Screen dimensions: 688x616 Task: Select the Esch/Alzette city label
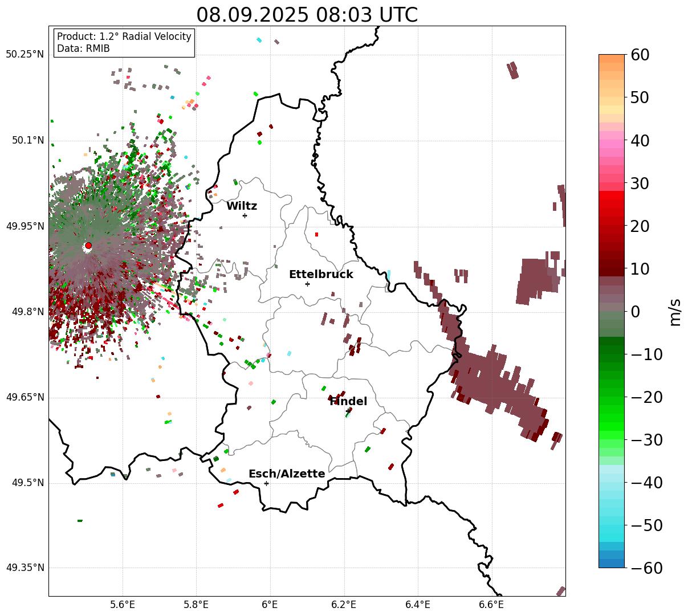point(287,474)
